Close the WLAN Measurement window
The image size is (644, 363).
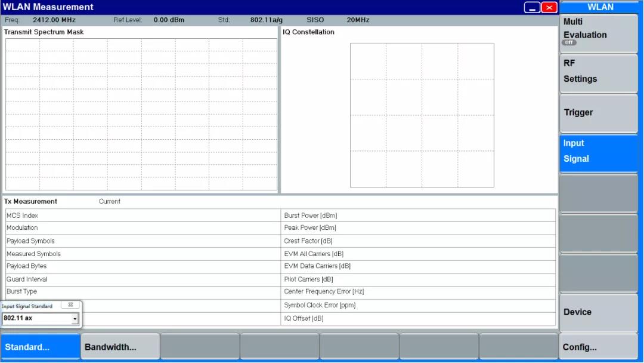click(x=549, y=7)
